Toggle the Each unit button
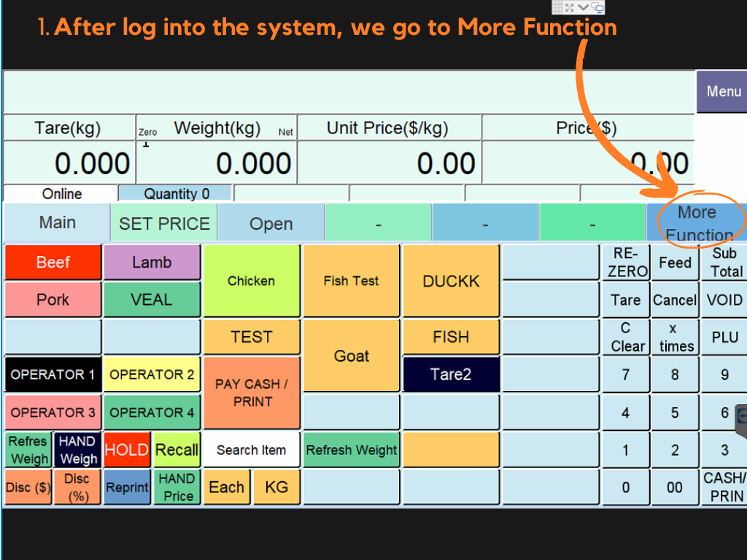This screenshot has width=747, height=560. click(x=226, y=487)
